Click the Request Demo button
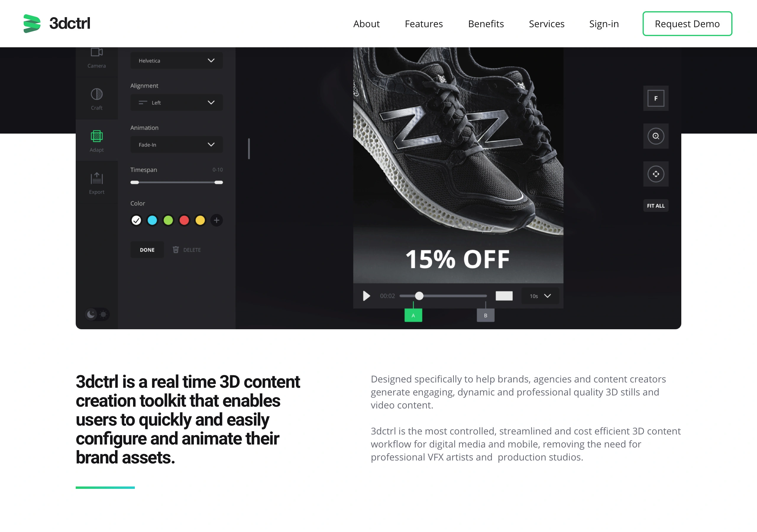 [x=687, y=24]
